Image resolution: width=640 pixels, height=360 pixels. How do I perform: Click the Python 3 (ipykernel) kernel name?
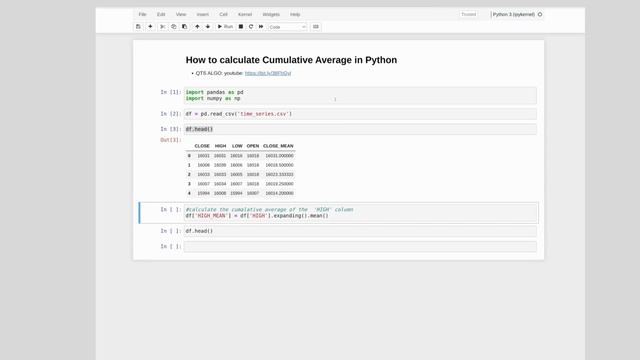[513, 14]
